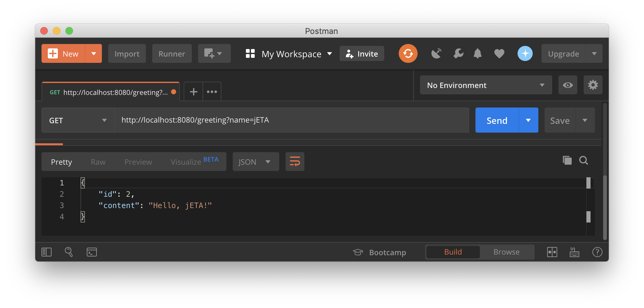
Task: Add a new request tab
Action: pos(193,92)
